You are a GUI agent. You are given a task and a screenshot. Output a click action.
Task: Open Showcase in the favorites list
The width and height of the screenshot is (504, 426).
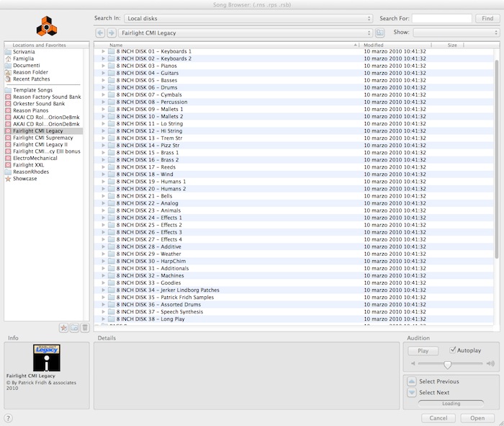(x=24, y=179)
